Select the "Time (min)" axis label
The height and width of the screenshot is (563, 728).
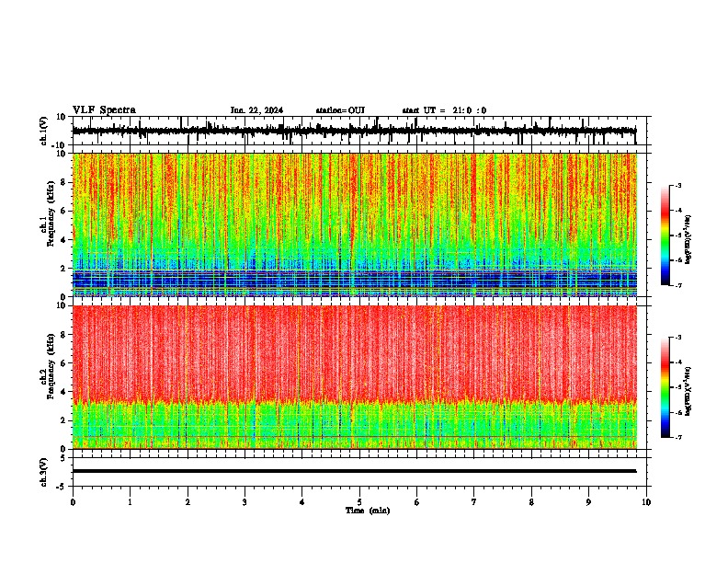pos(368,511)
